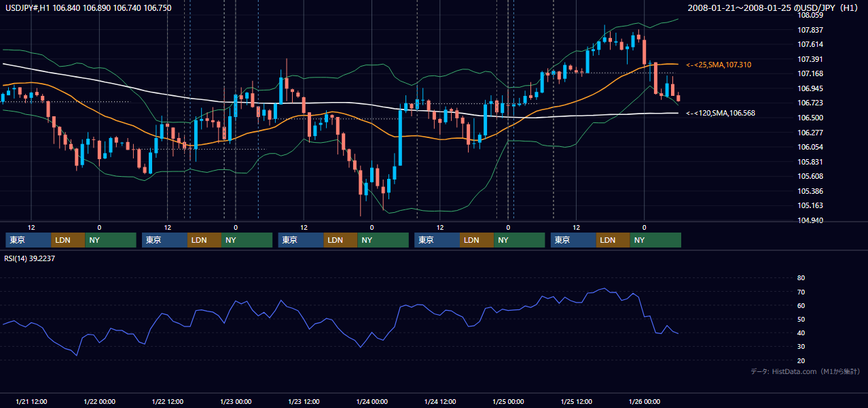This screenshot has height=408, width=868.
Task: Select the 106.277 price axis label
Action: click(x=810, y=133)
